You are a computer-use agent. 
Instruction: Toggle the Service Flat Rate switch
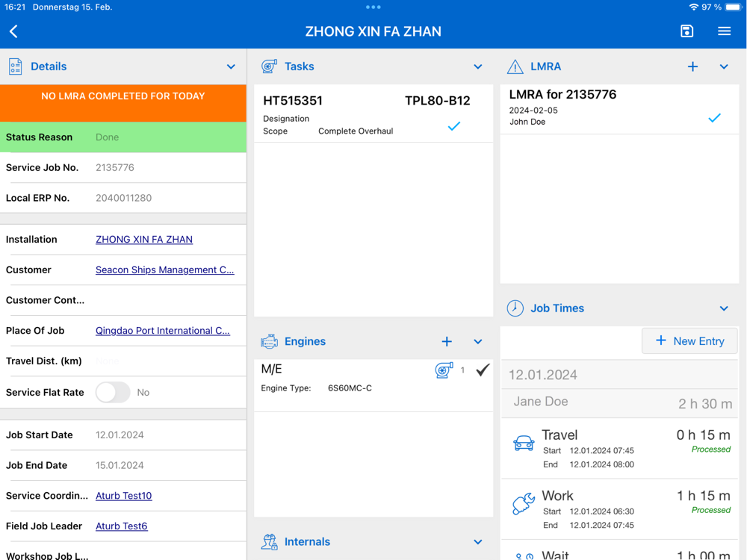coord(113,393)
